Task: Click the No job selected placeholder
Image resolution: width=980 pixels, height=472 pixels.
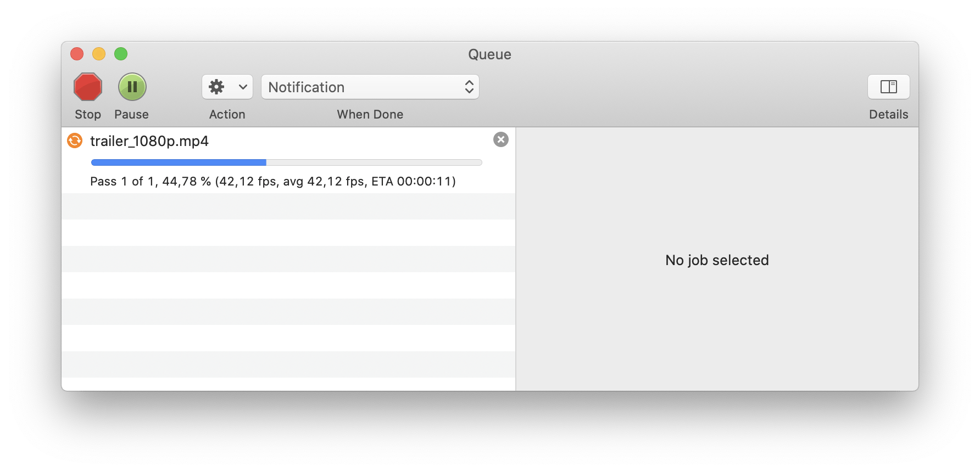Action: click(x=717, y=260)
